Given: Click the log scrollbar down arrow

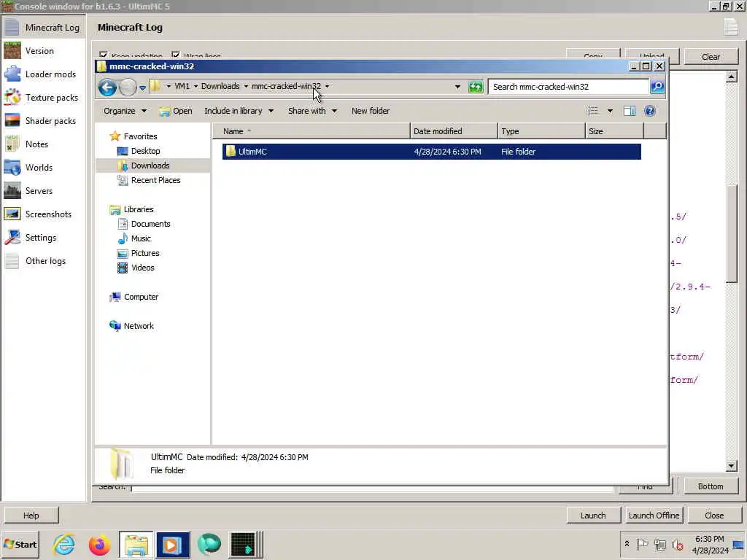Looking at the screenshot, I should 731,466.
